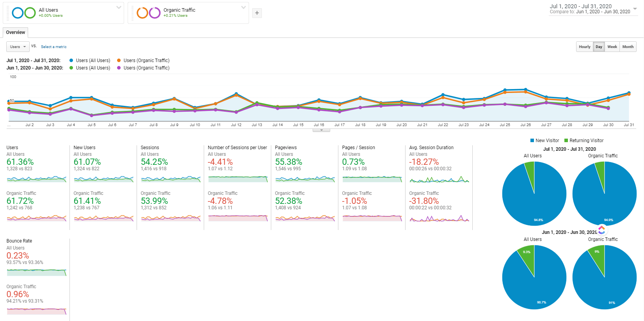Switch to the Overview tab
Screen dimensions: 644x321
16,32
